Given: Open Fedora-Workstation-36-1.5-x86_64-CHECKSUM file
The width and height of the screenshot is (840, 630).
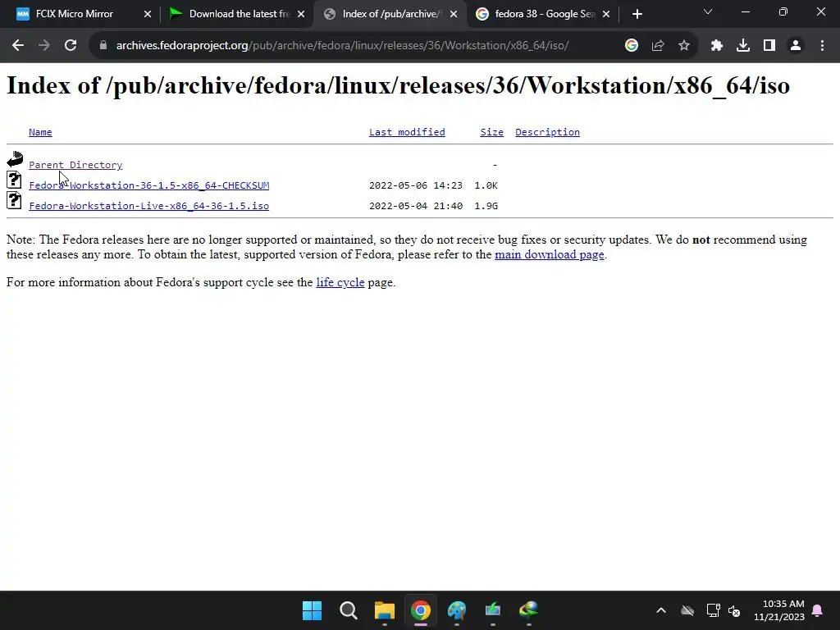Looking at the screenshot, I should coord(149,185).
